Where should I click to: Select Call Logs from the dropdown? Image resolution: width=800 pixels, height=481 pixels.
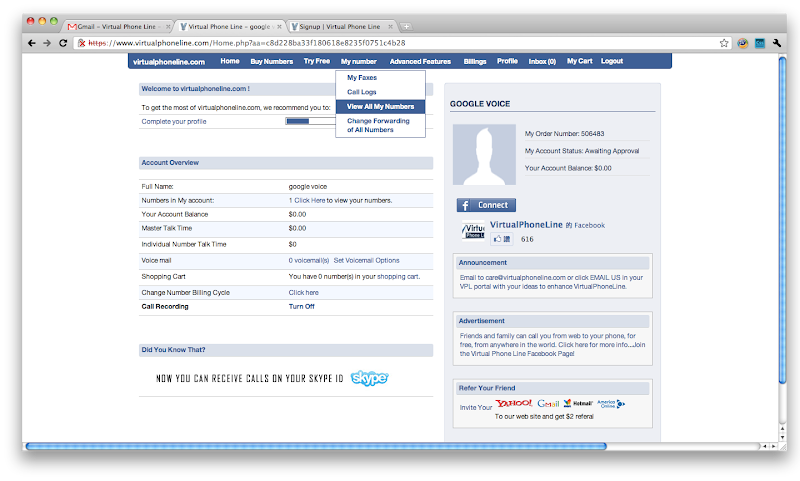362,92
